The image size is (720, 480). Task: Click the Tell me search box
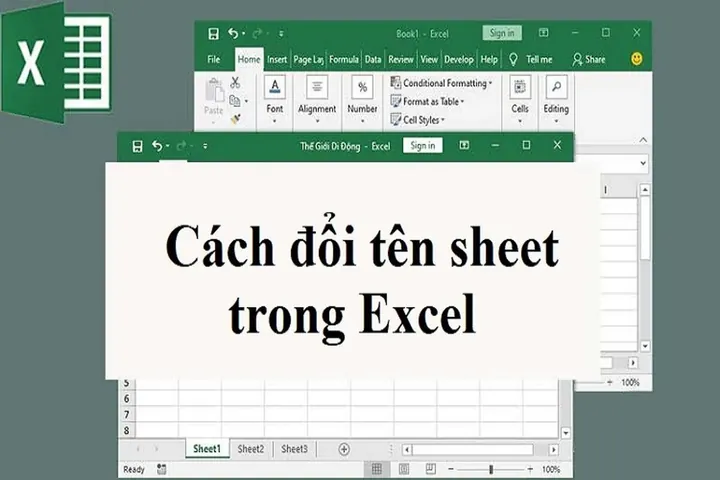539,59
